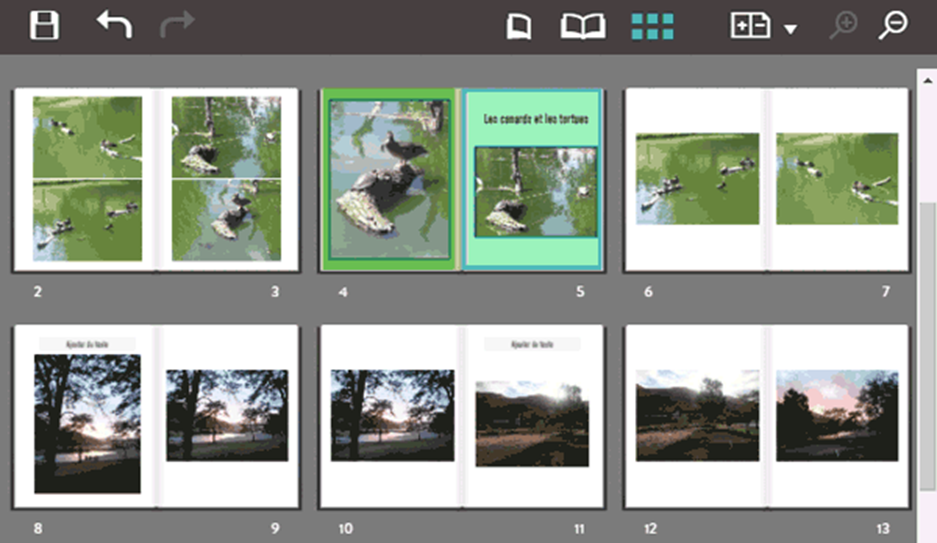The image size is (937, 543).
Task: Zoom out with the minus magnifier
Action: coord(893,26)
